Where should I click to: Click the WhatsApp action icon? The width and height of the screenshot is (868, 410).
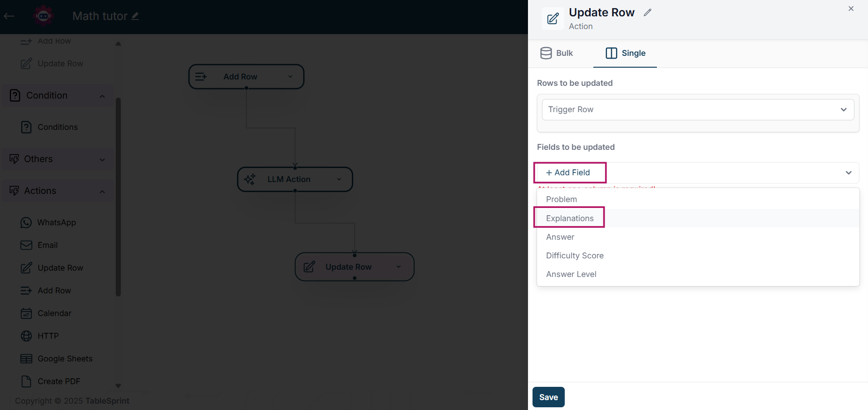[26, 222]
